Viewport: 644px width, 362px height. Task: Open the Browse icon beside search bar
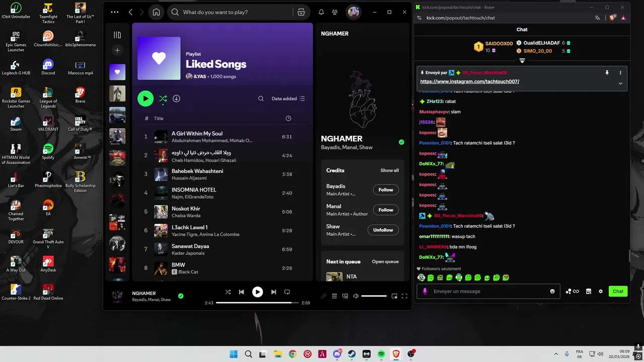point(301,12)
